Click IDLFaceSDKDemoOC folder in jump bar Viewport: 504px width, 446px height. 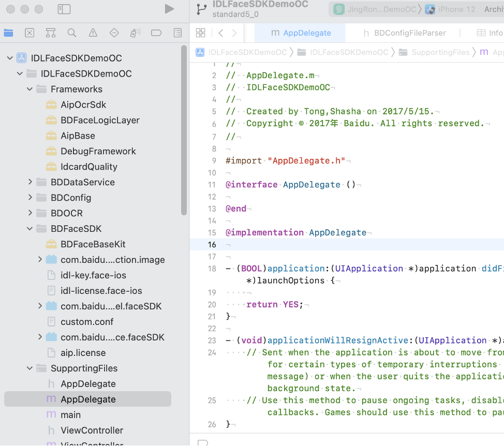pos(343,52)
